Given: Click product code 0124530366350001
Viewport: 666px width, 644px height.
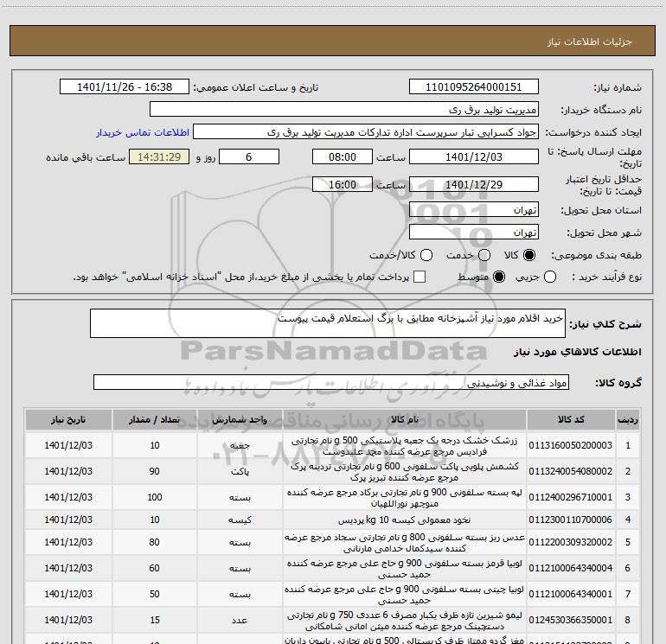Looking at the screenshot, I should pyautogui.click(x=571, y=620).
